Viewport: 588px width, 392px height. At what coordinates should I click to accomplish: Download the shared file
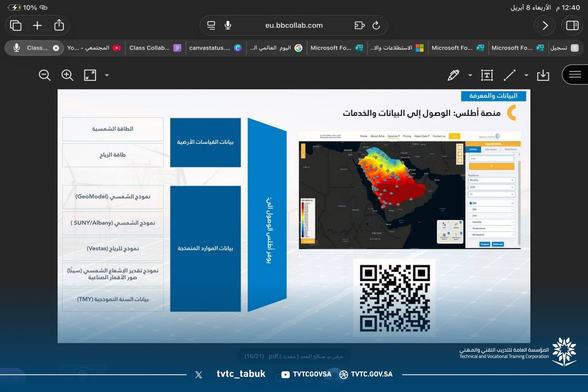543,75
